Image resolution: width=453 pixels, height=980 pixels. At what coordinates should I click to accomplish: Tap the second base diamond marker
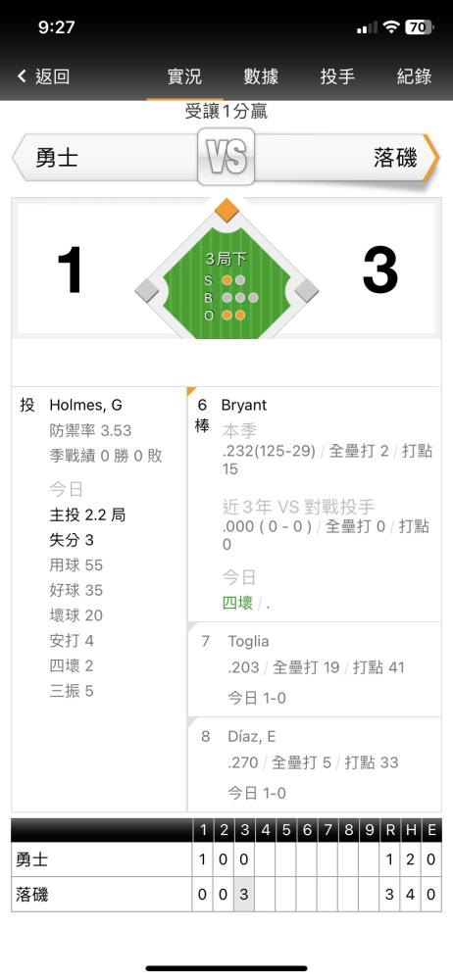[x=226, y=210]
